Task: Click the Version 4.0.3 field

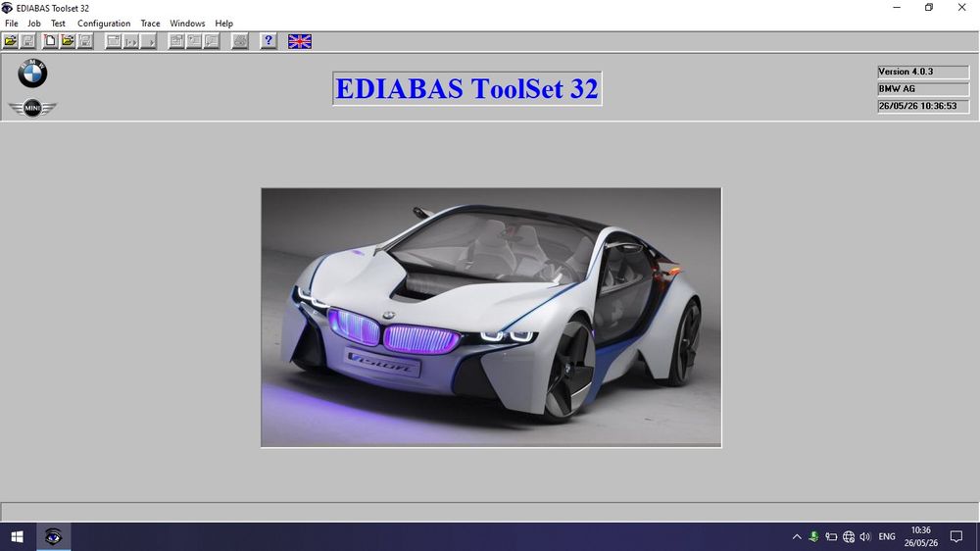Action: (x=923, y=72)
